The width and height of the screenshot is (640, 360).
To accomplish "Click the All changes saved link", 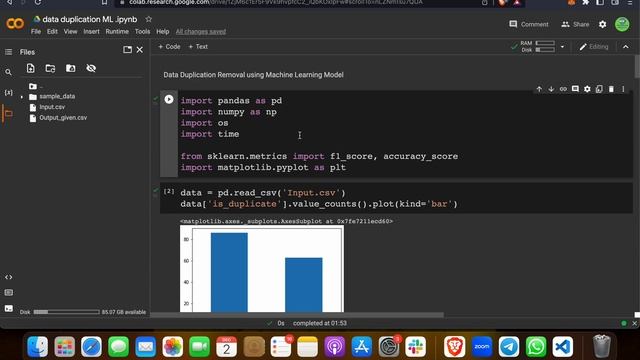I will point(201,31).
